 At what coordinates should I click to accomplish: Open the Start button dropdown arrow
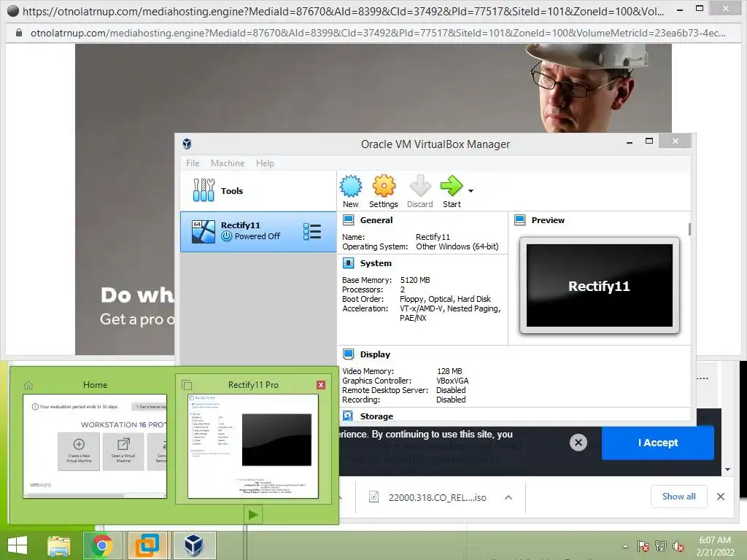click(471, 191)
